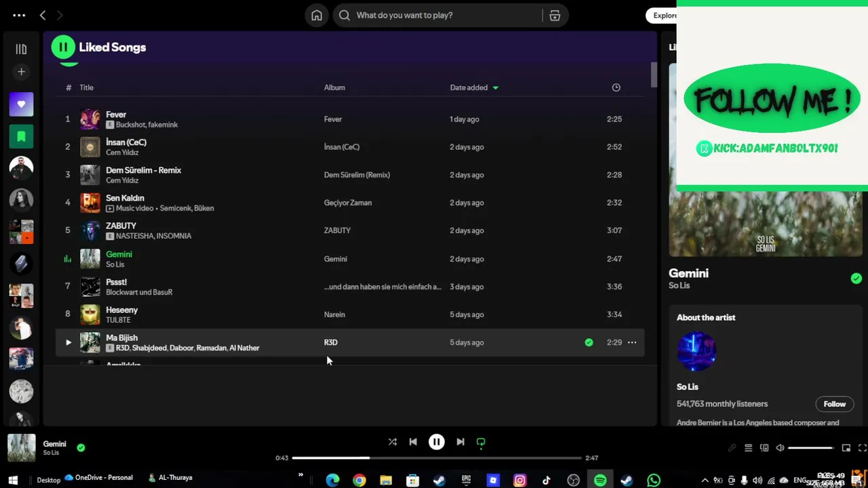Toggle the green check on the Ma Bijish row

pyautogui.click(x=589, y=342)
